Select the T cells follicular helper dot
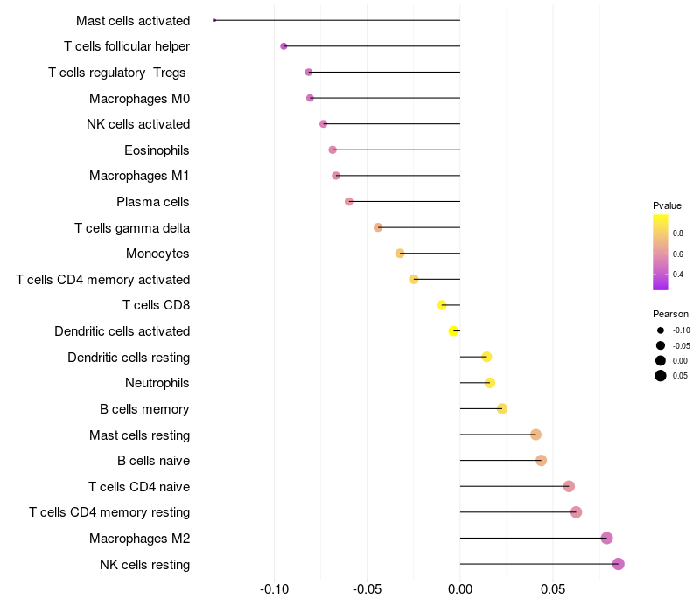This screenshot has height=612, width=700. 283,46
